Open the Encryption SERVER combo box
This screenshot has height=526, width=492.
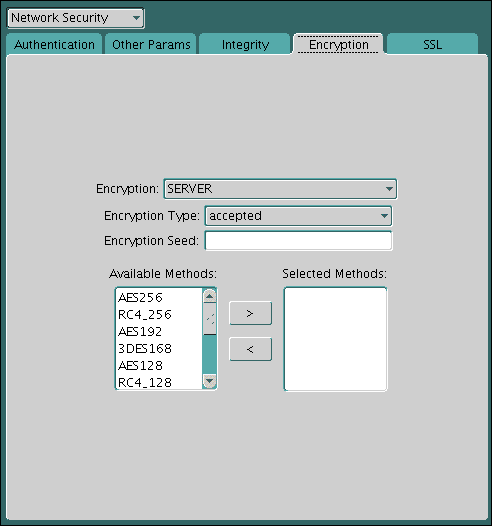280,189
